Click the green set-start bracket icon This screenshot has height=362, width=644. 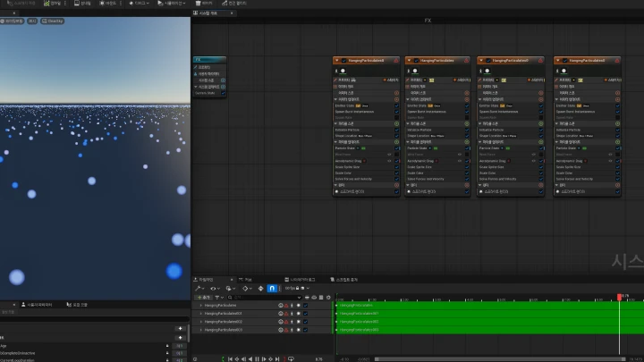point(223,359)
